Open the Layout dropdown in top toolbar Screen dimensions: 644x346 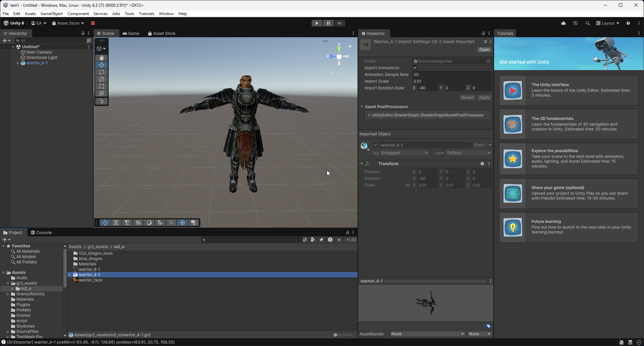(x=608, y=23)
